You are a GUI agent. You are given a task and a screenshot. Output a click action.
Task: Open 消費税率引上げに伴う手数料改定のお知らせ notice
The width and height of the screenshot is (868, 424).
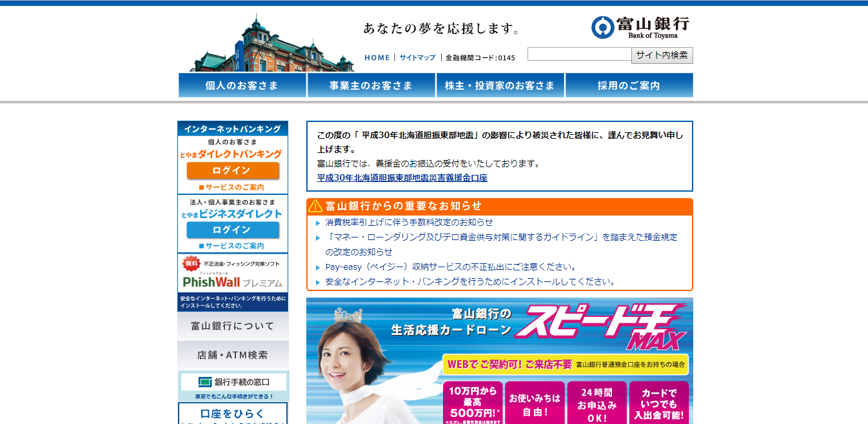[x=409, y=222]
